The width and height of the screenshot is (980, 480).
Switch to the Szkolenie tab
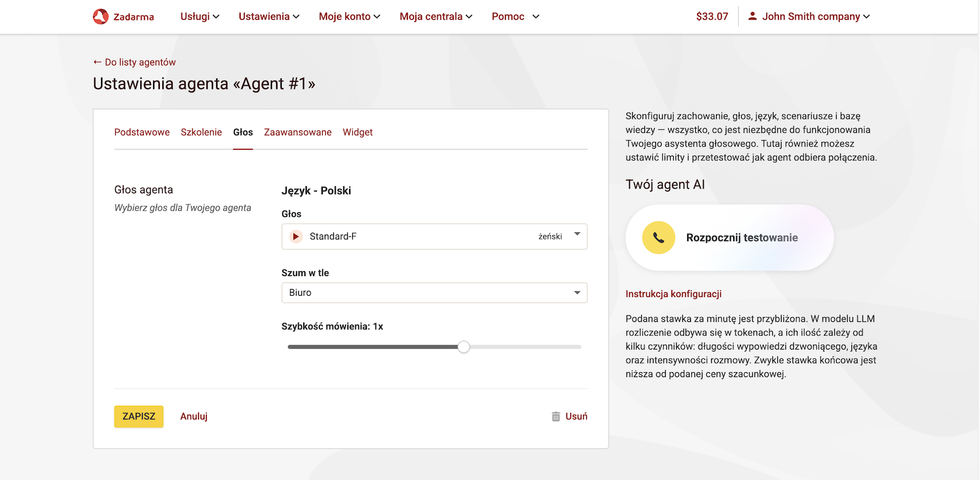pyautogui.click(x=201, y=132)
